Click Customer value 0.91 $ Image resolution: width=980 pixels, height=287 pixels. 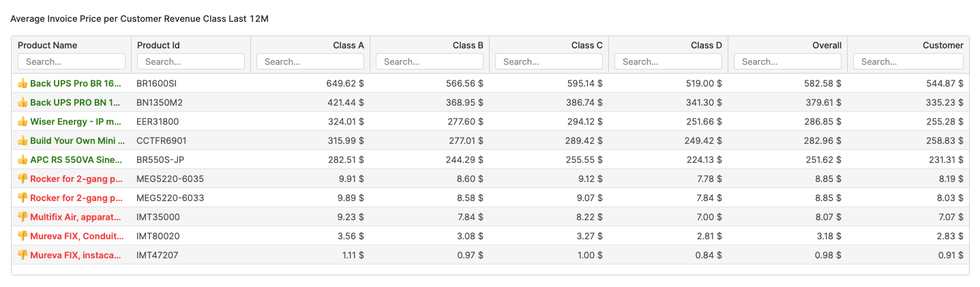(949, 255)
